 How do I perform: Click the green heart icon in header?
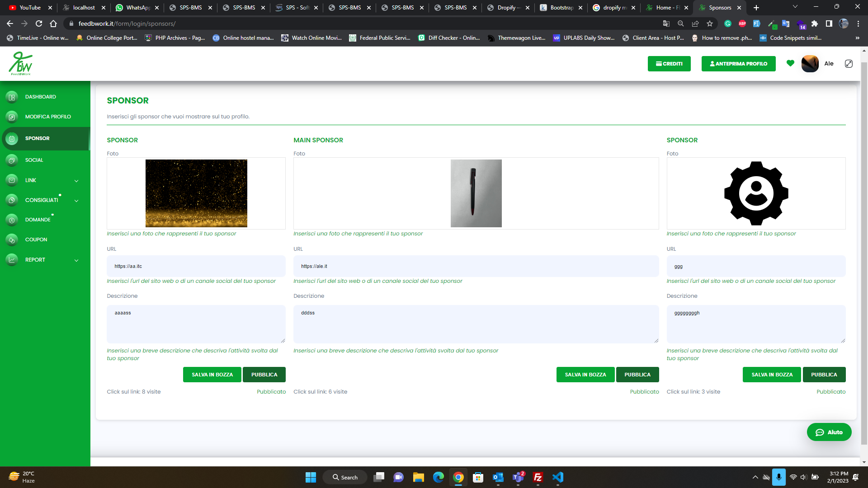pyautogui.click(x=790, y=64)
